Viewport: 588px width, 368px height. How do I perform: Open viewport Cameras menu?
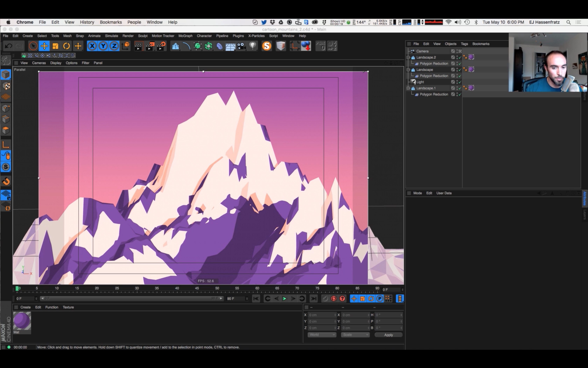(x=39, y=63)
